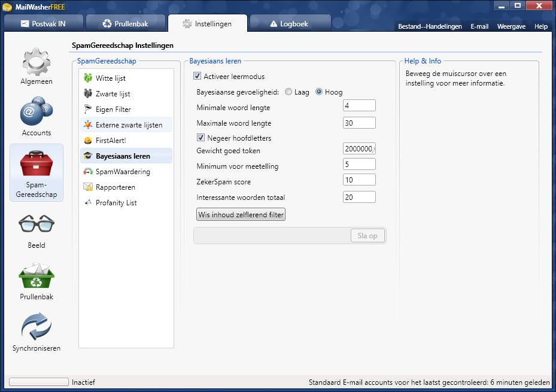Click Wis inhoud zelflerend filter button
556x392 pixels.
(241, 214)
